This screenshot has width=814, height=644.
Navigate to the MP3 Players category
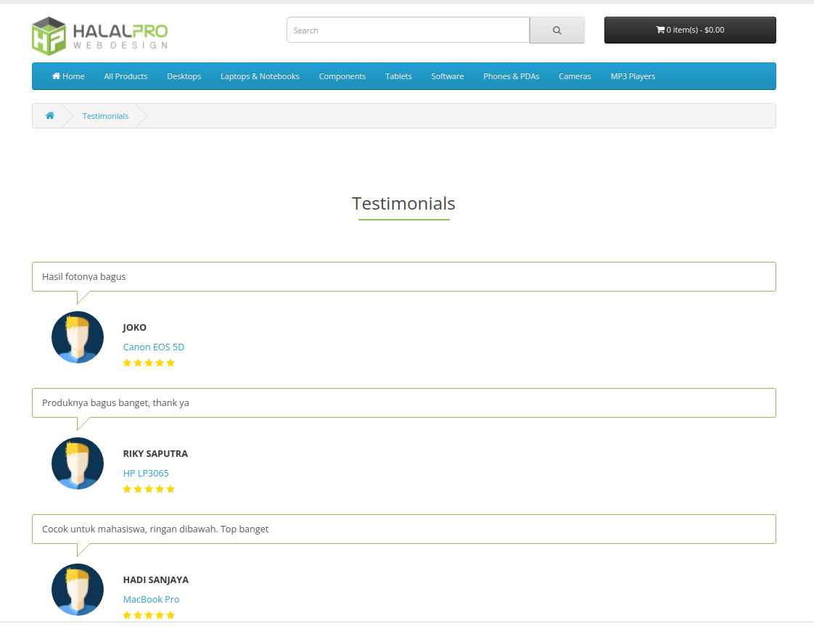point(633,76)
